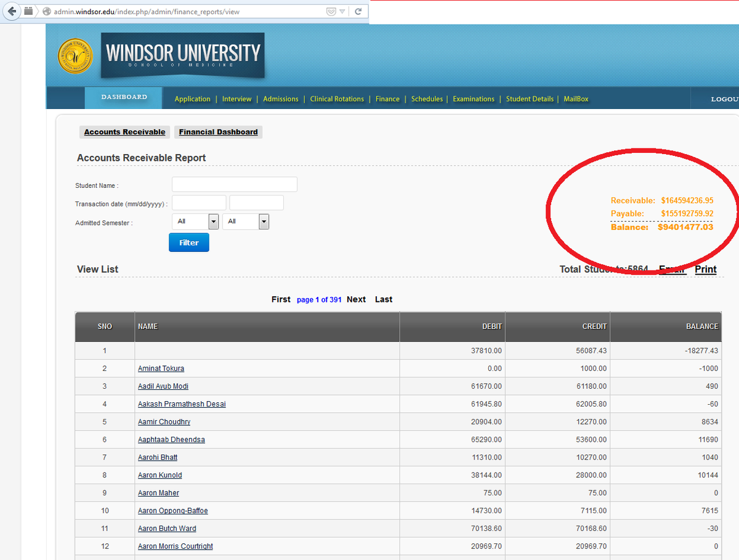
Task: Click the Accounts Receivable Report heading
Action: [141, 158]
